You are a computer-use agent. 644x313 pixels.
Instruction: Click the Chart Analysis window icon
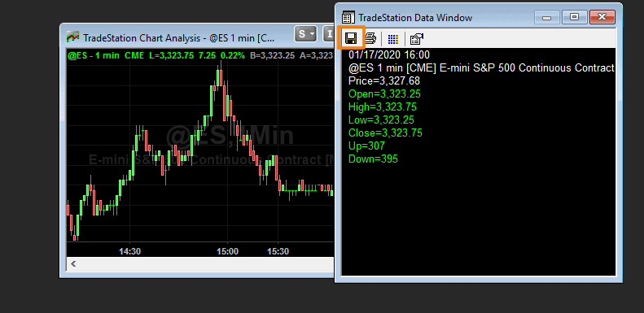coord(73,37)
